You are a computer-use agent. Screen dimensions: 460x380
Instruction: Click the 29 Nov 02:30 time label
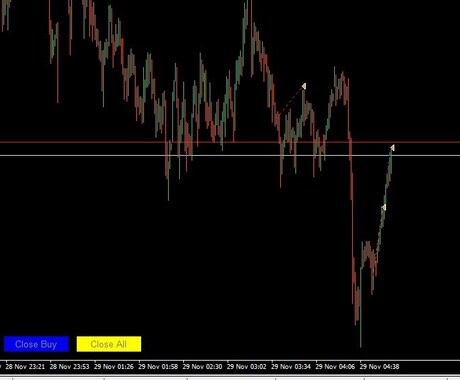pyautogui.click(x=202, y=367)
